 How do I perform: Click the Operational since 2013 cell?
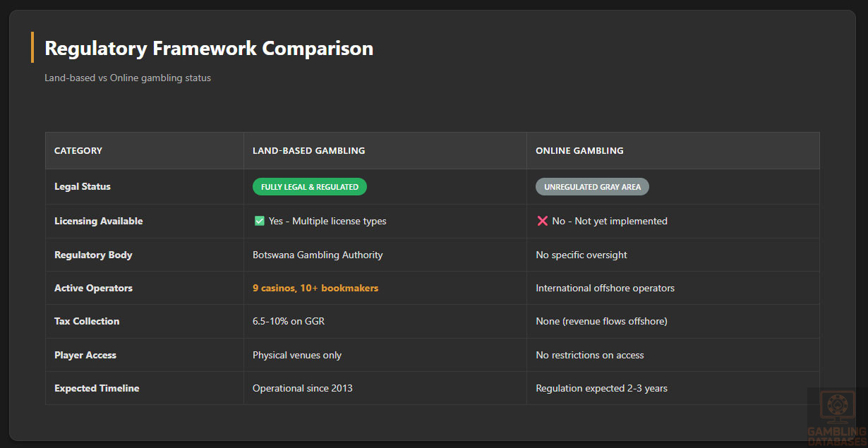pos(303,388)
